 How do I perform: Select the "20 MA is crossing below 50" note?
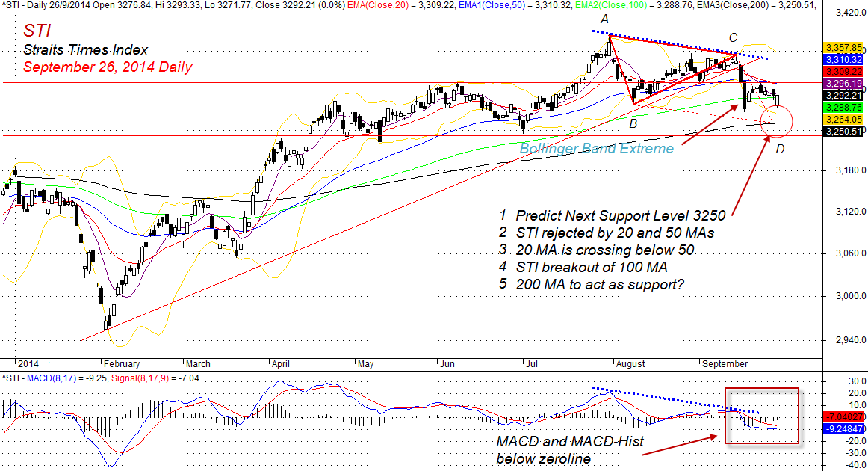tap(605, 250)
